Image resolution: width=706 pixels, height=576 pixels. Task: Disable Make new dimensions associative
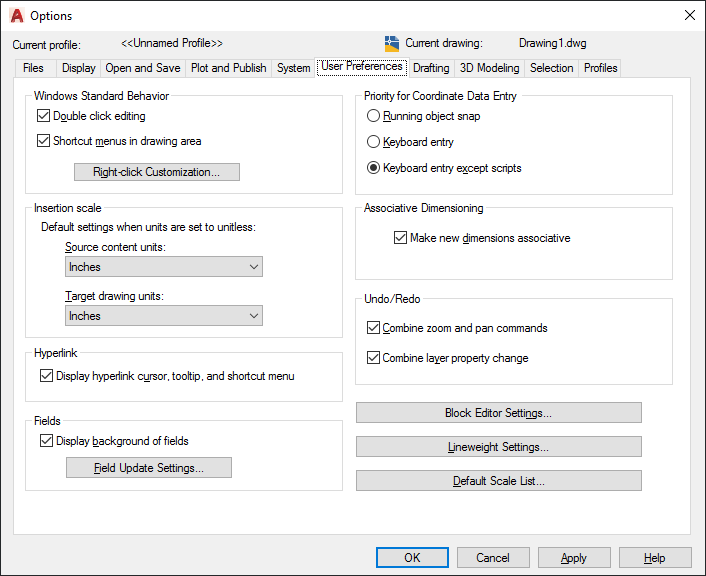click(400, 238)
